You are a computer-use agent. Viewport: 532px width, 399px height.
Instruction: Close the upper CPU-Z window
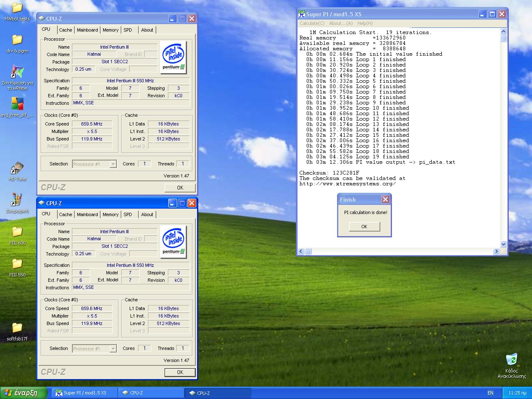(192, 19)
